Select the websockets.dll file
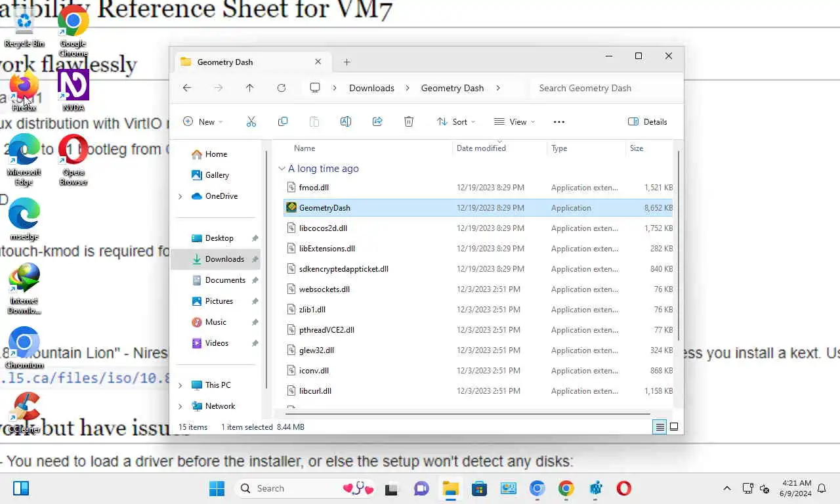 click(x=478, y=289)
